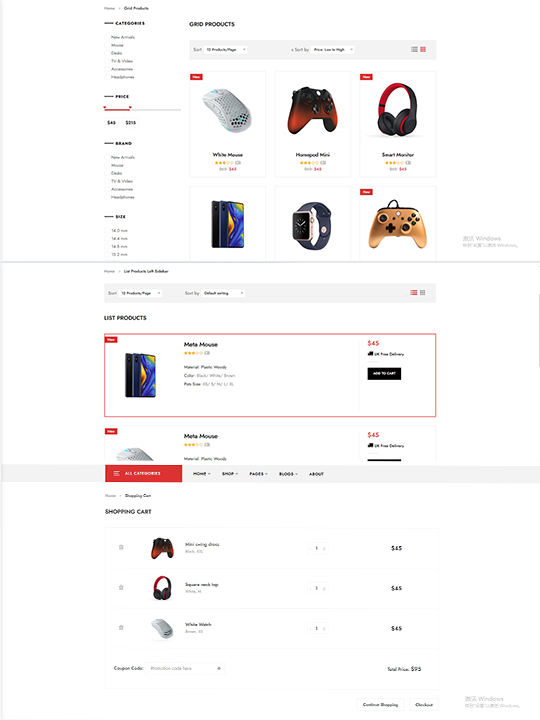Switch to list view in Grid Products toolbar
The image size is (540, 720).
point(414,49)
